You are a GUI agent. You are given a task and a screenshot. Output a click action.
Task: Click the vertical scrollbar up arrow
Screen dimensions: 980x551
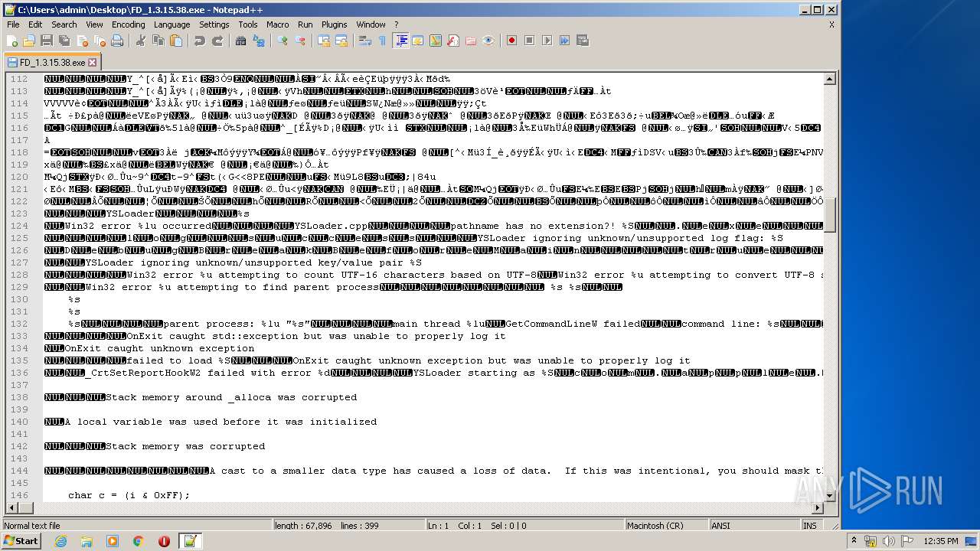point(830,79)
